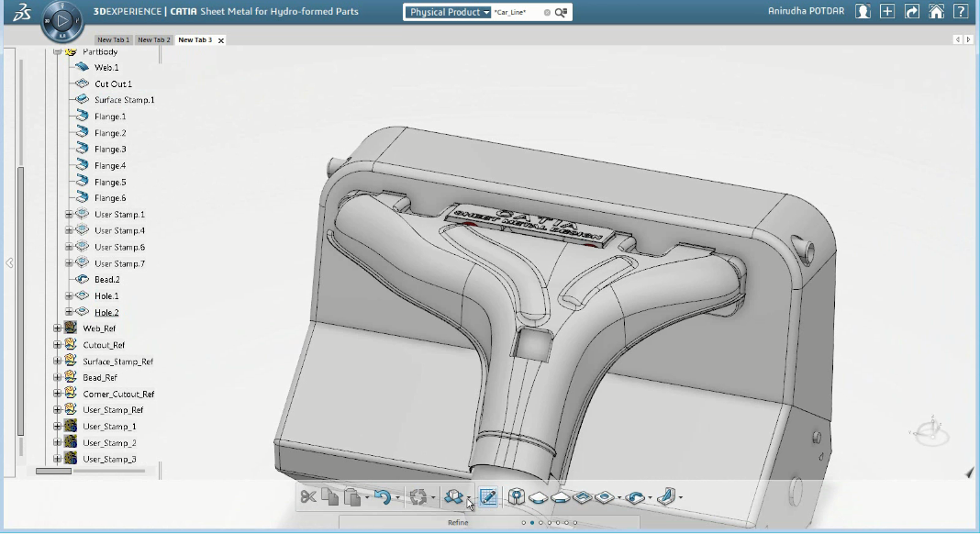Select the hole stamp plate icon
The image size is (980, 534).
click(x=605, y=497)
